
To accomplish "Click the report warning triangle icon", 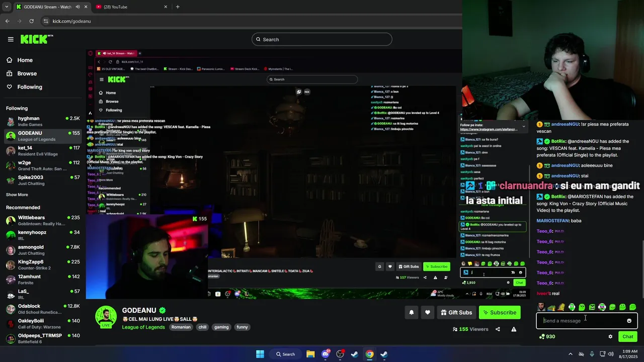I will click(514, 329).
